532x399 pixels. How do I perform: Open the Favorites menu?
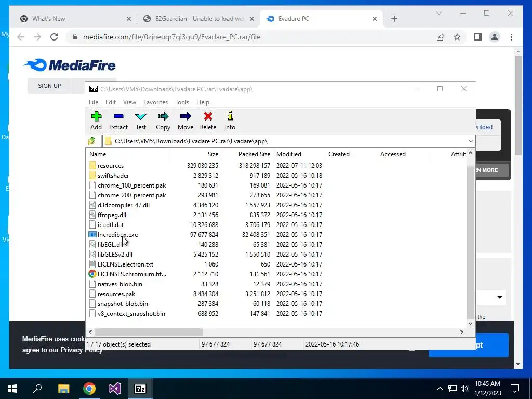coord(155,102)
